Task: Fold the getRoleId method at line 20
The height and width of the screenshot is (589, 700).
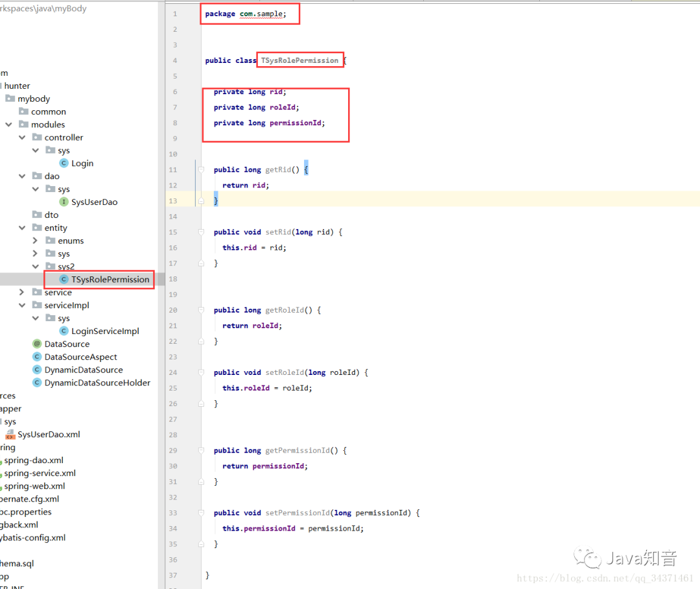Action: click(x=202, y=309)
